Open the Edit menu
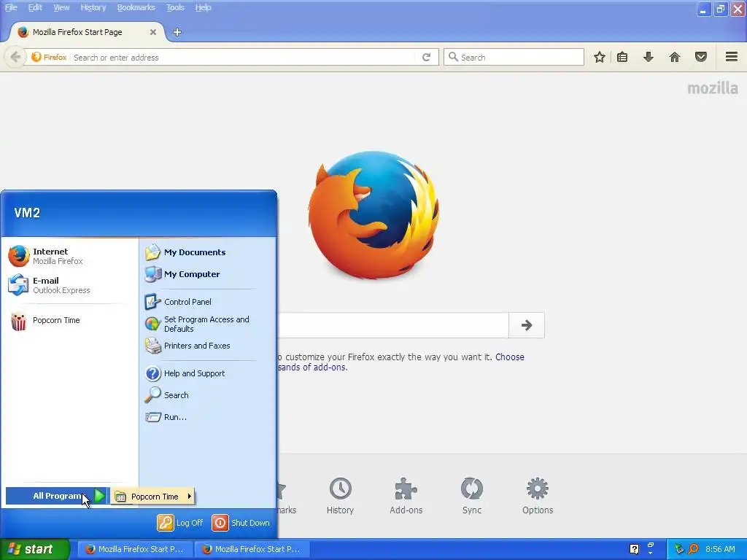Screen dimensions: 747x560 (x=35, y=7)
